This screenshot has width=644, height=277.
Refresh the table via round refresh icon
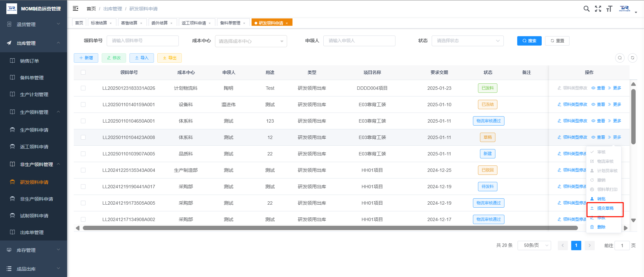pyautogui.click(x=633, y=58)
